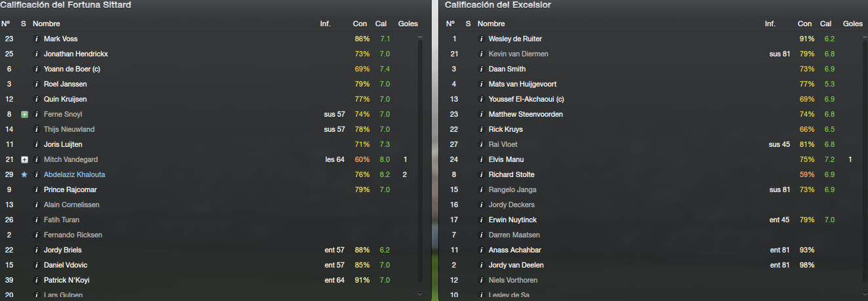Click scroll down arrow in Fortuna Sittard list
Image resolution: width=868 pixels, height=301 pixels.
(x=420, y=295)
